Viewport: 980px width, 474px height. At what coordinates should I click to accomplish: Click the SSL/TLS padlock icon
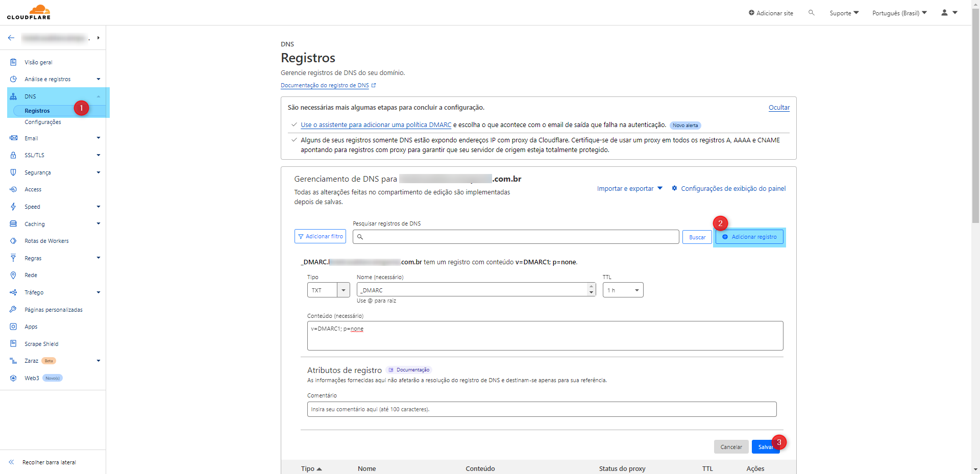[13, 155]
